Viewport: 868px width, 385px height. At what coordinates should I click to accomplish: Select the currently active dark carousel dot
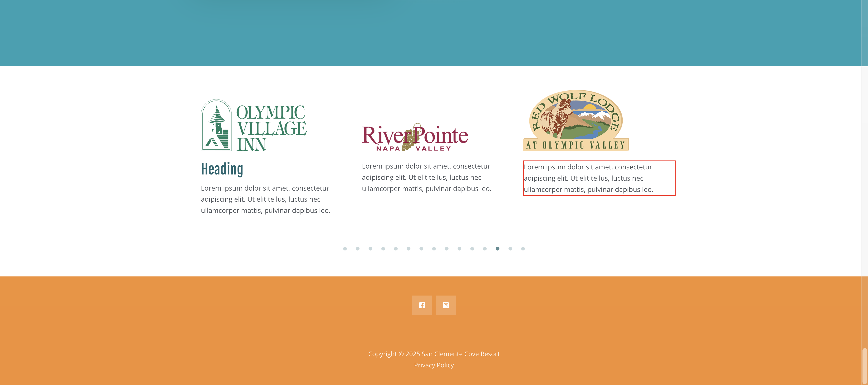[497, 249]
